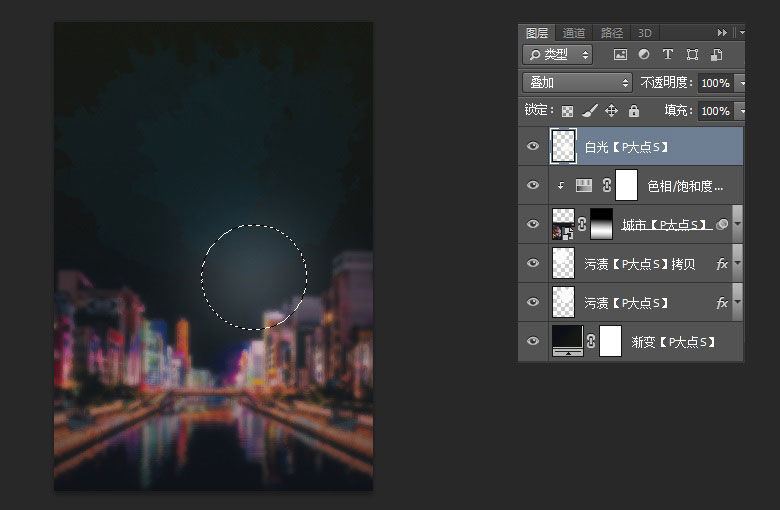The image size is (780, 510).
Task: Click the adjustment layer filter icon
Action: click(644, 55)
